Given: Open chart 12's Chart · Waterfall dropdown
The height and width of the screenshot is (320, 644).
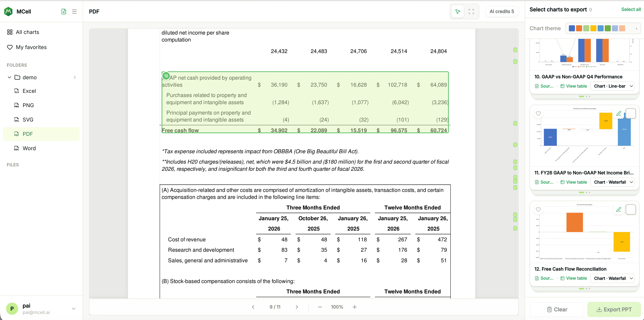Looking at the screenshot, I should click(x=612, y=278).
